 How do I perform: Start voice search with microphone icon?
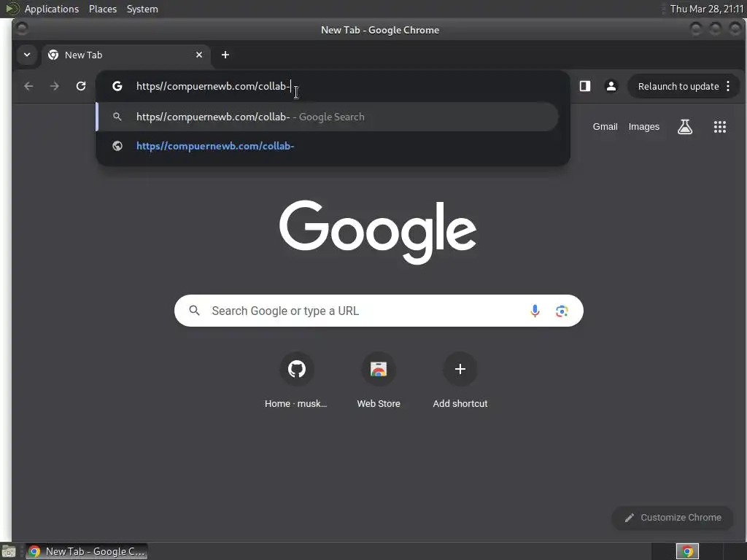(x=535, y=311)
